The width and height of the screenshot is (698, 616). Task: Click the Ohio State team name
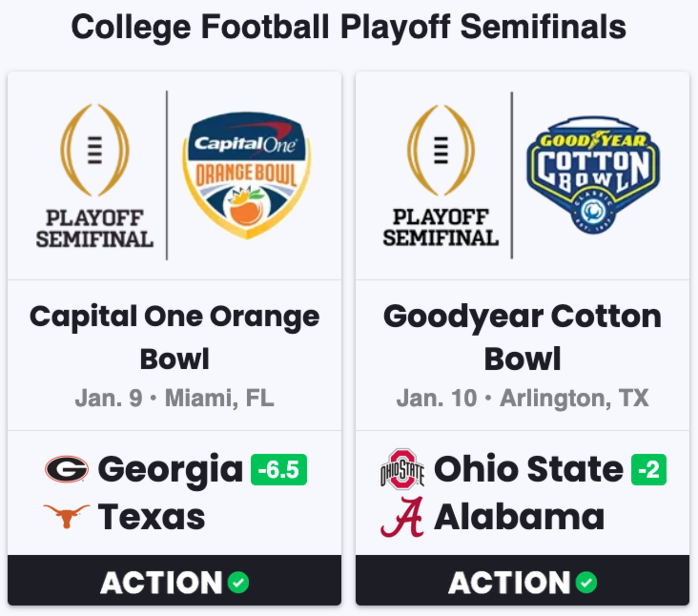pos(529,469)
